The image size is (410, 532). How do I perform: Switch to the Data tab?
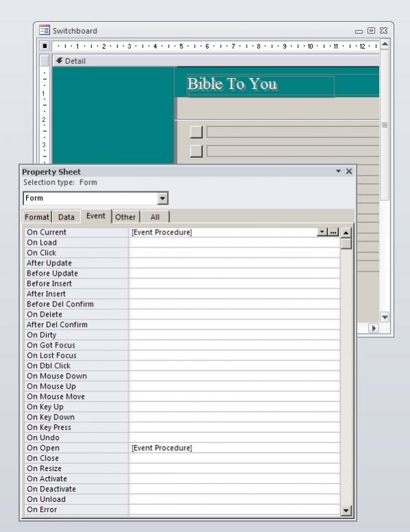[67, 217]
